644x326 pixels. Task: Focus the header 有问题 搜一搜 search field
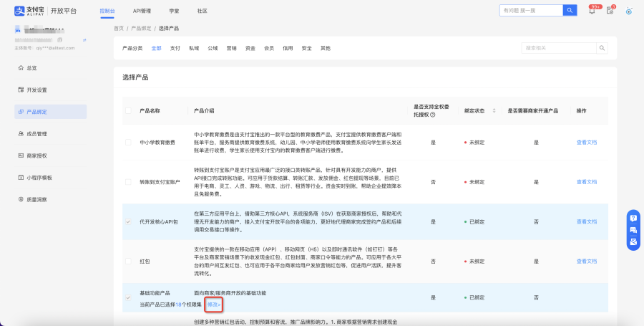tap(531, 10)
